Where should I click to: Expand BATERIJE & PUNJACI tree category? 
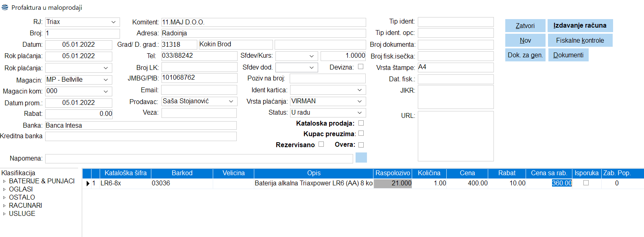tap(4, 181)
